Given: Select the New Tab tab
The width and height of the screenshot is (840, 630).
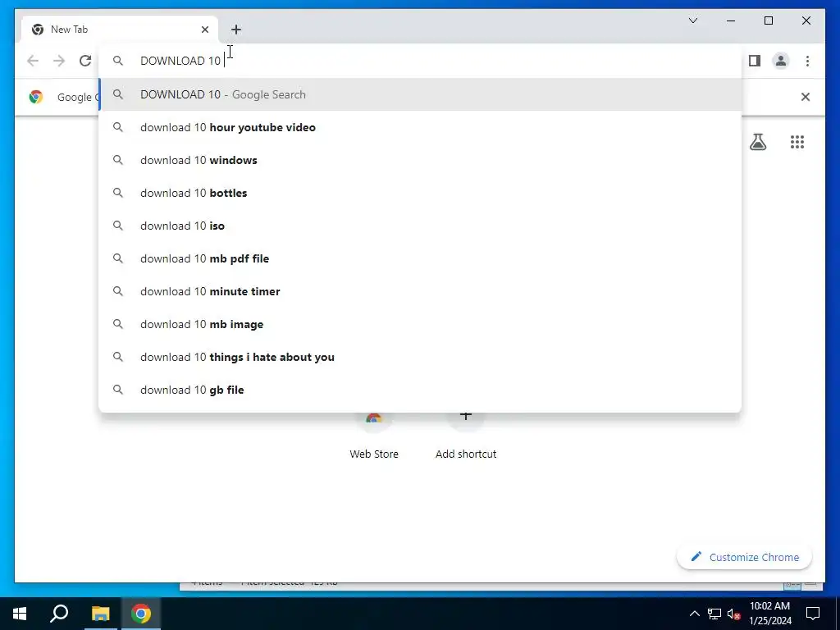Looking at the screenshot, I should pos(120,30).
